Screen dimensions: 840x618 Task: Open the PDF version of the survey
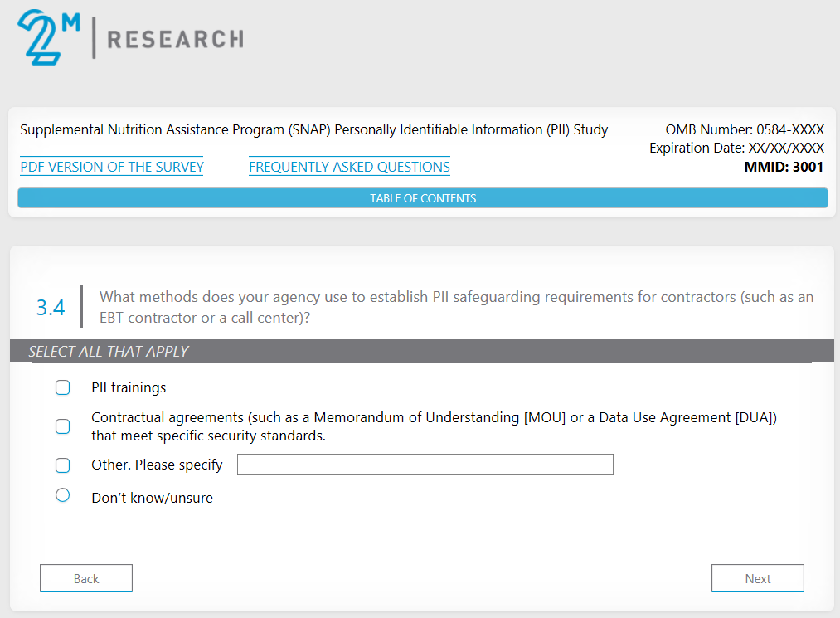tap(112, 167)
